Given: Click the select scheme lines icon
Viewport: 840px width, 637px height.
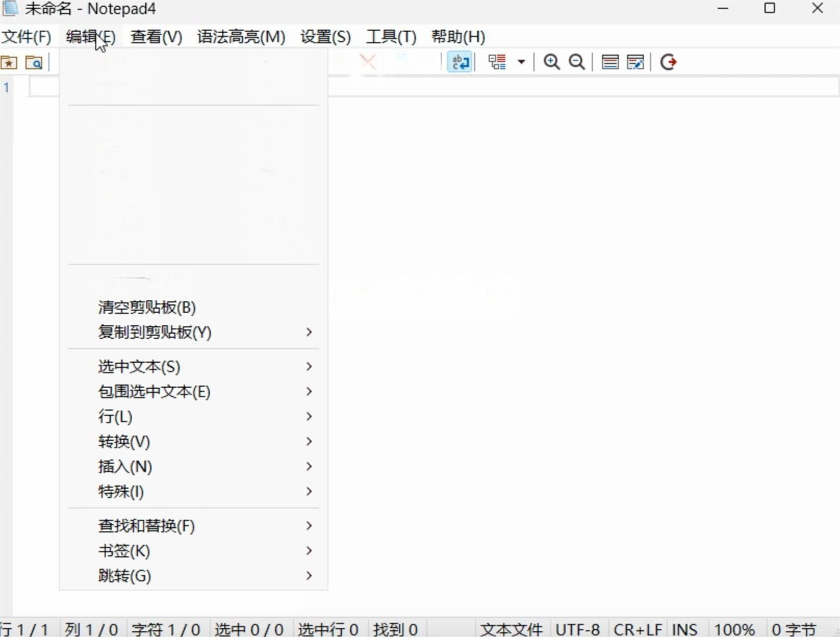Looking at the screenshot, I should [x=610, y=62].
